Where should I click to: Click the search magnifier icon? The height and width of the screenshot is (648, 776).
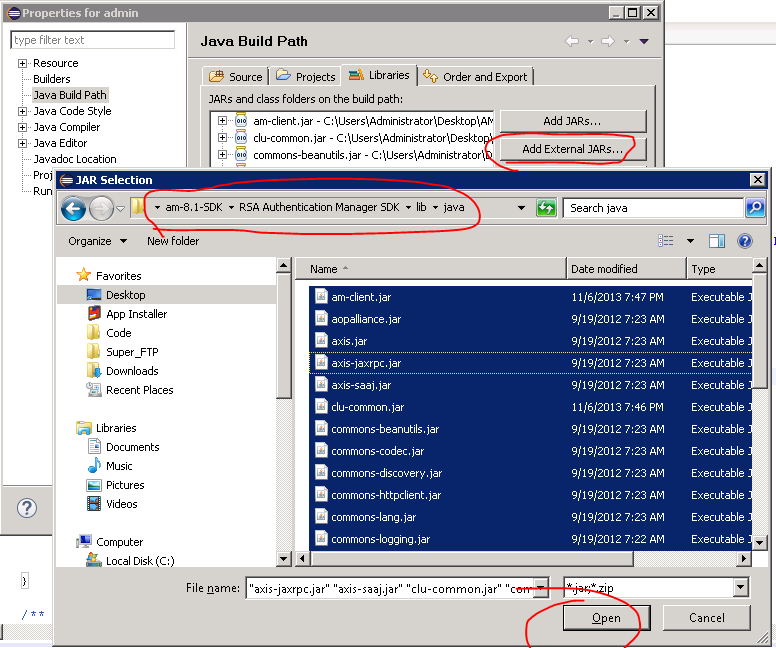(755, 208)
